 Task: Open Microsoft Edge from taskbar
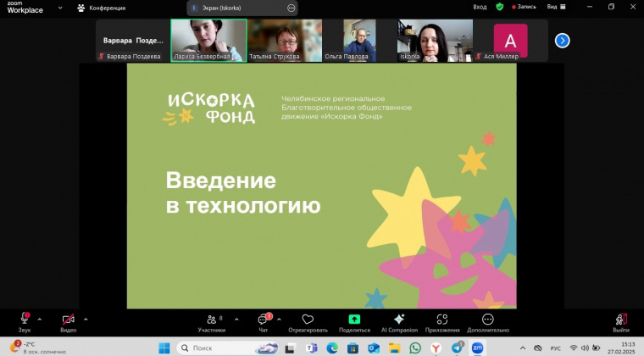(x=332, y=348)
